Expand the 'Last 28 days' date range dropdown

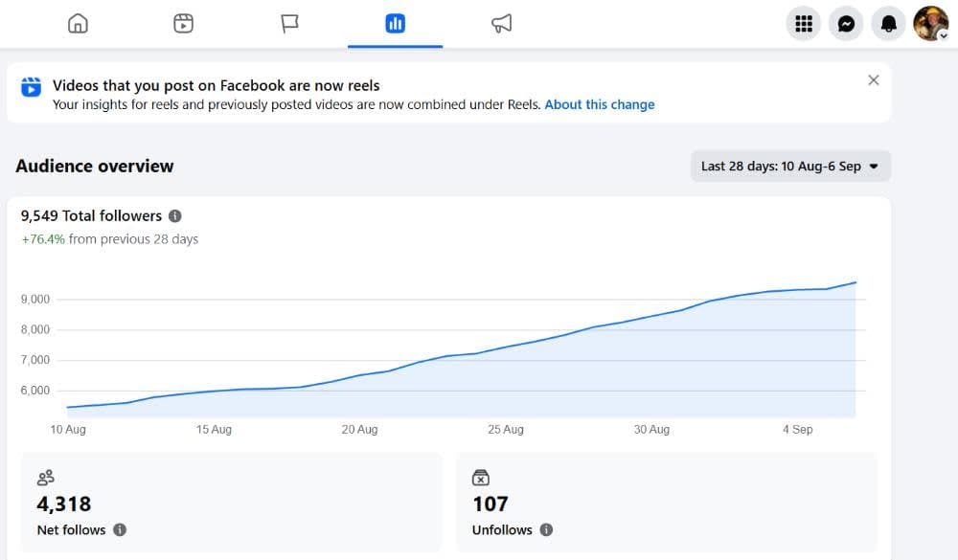point(790,167)
